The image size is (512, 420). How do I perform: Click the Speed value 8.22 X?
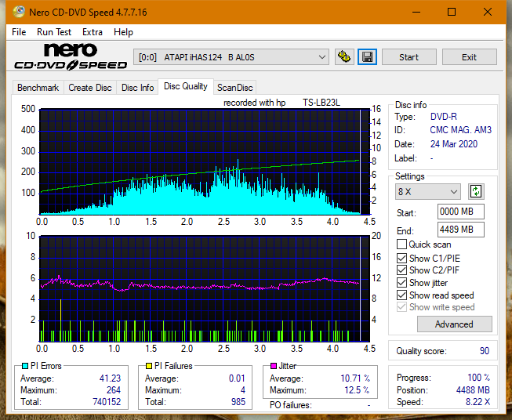[478, 402]
